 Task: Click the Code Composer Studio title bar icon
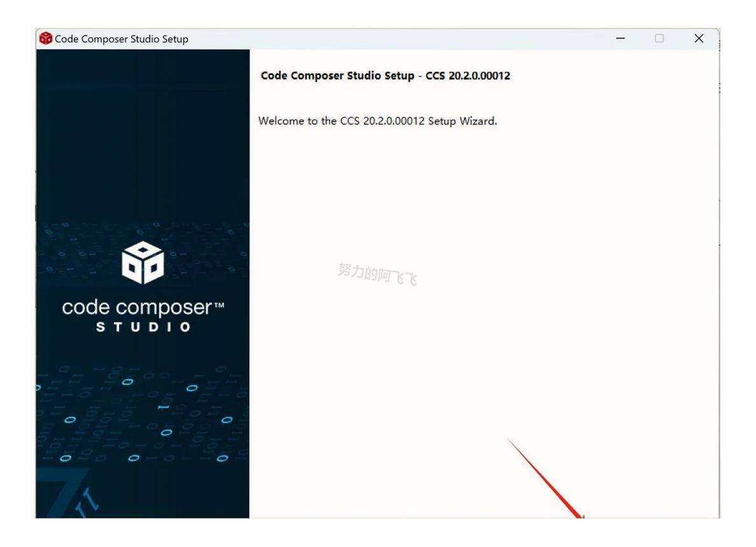coord(45,39)
